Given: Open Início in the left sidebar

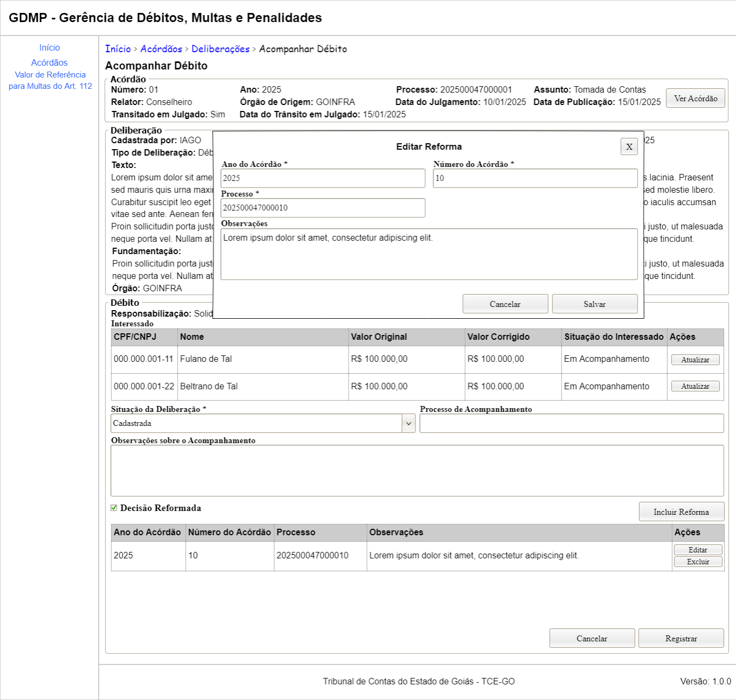Looking at the screenshot, I should click(50, 48).
